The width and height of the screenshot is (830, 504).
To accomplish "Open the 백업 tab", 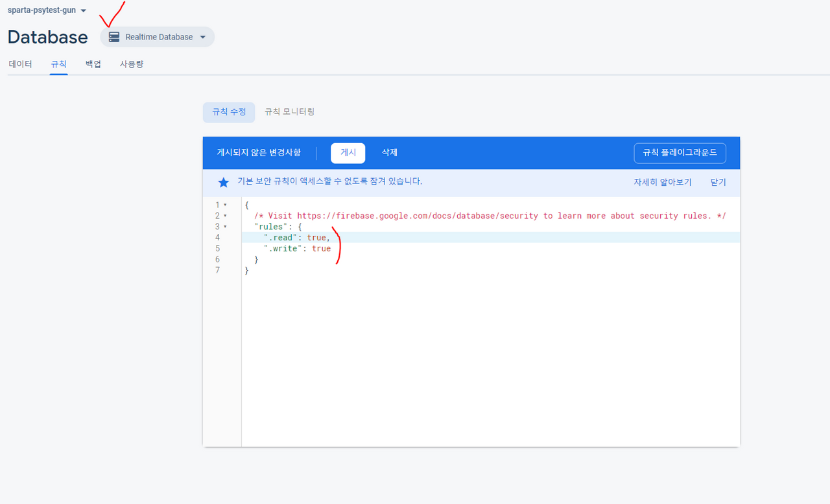I will click(93, 64).
